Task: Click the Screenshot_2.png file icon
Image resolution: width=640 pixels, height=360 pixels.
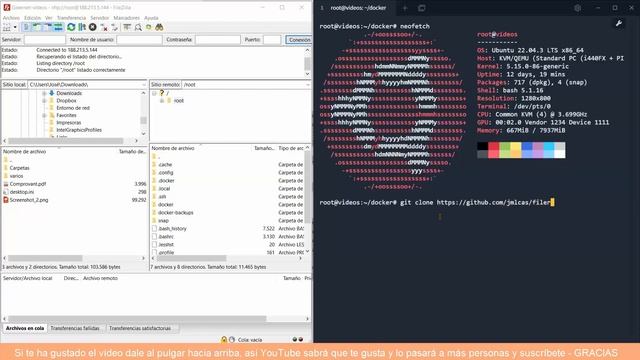Action: [6, 200]
